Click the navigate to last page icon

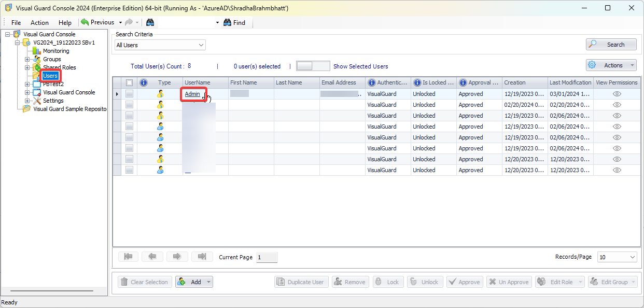(x=202, y=256)
